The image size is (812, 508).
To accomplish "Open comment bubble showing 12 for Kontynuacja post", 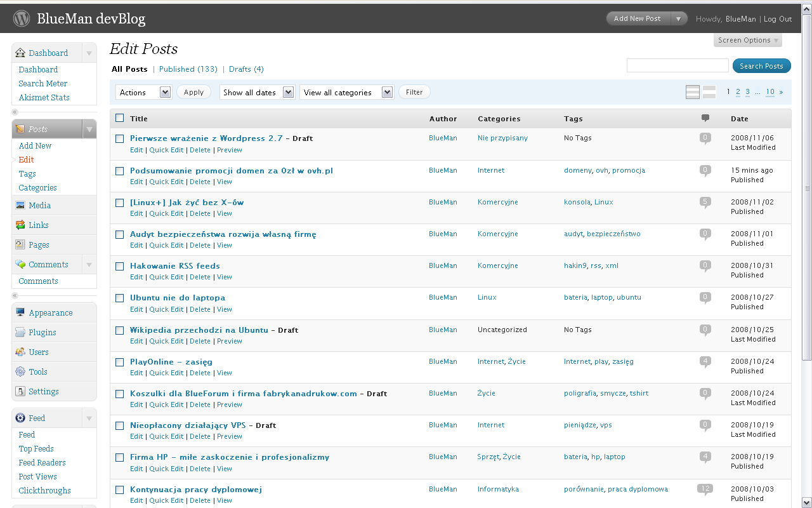I will [705, 490].
